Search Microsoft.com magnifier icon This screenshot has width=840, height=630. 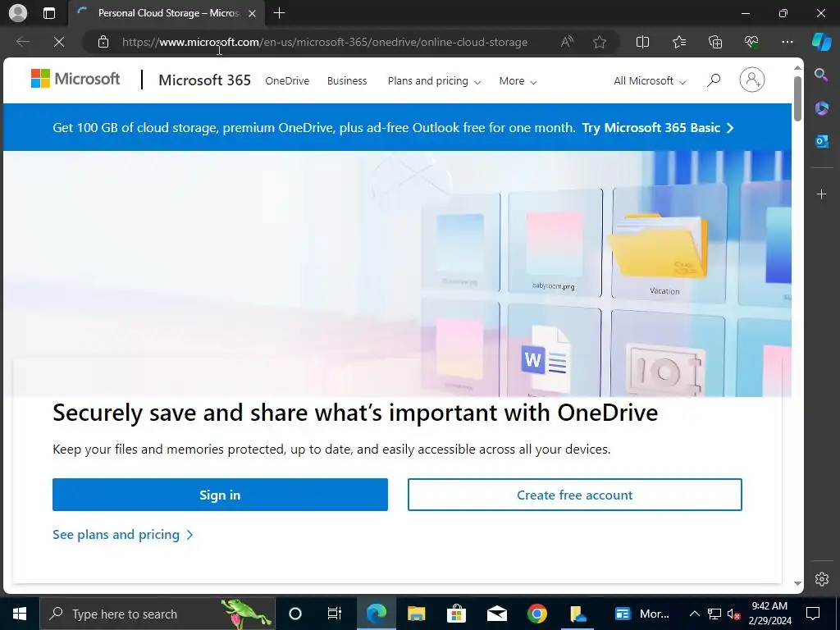pos(714,80)
